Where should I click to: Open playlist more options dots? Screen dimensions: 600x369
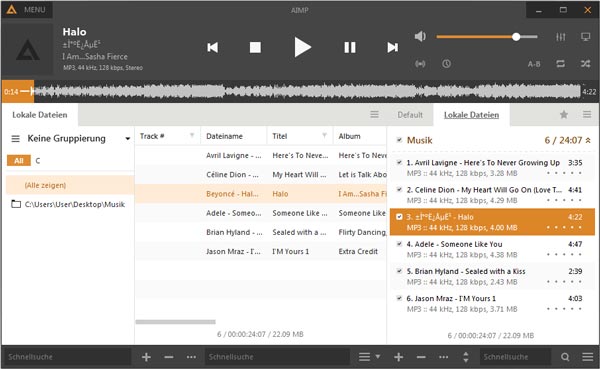point(443,357)
